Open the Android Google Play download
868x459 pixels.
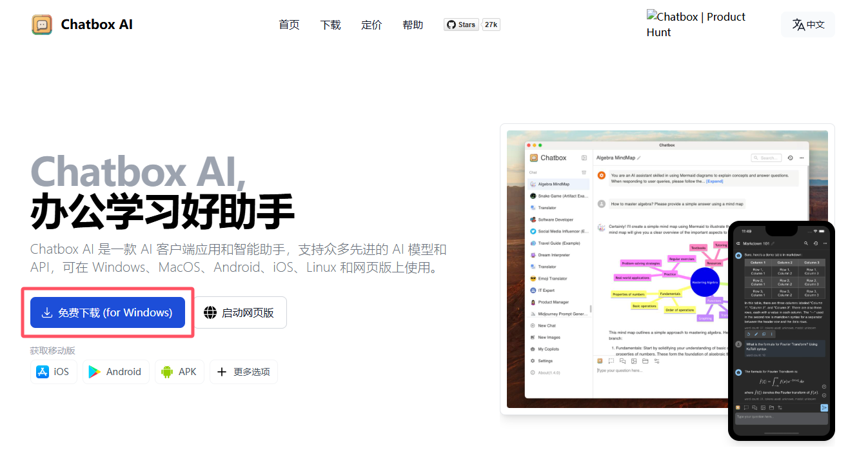coord(115,372)
